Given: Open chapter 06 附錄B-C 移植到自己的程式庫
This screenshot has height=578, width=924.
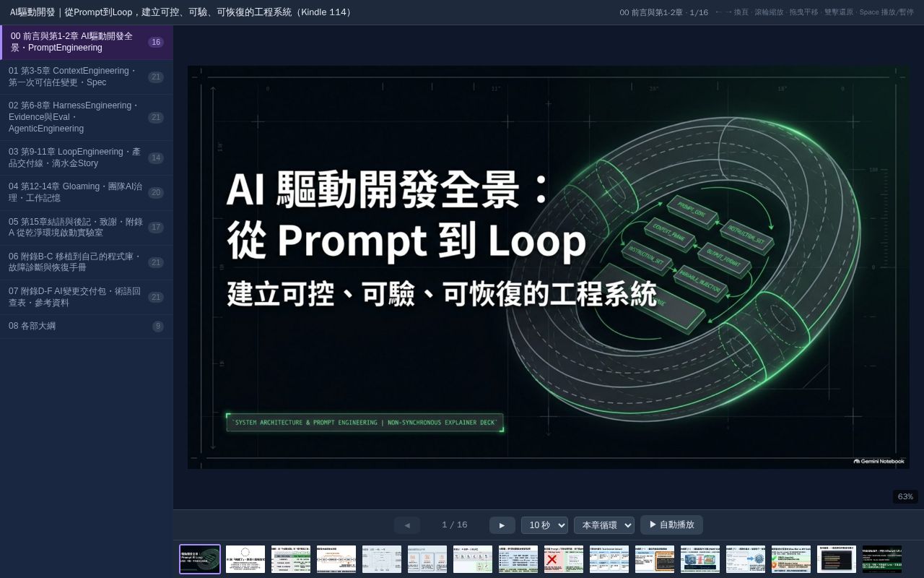Looking at the screenshot, I should point(87,262).
